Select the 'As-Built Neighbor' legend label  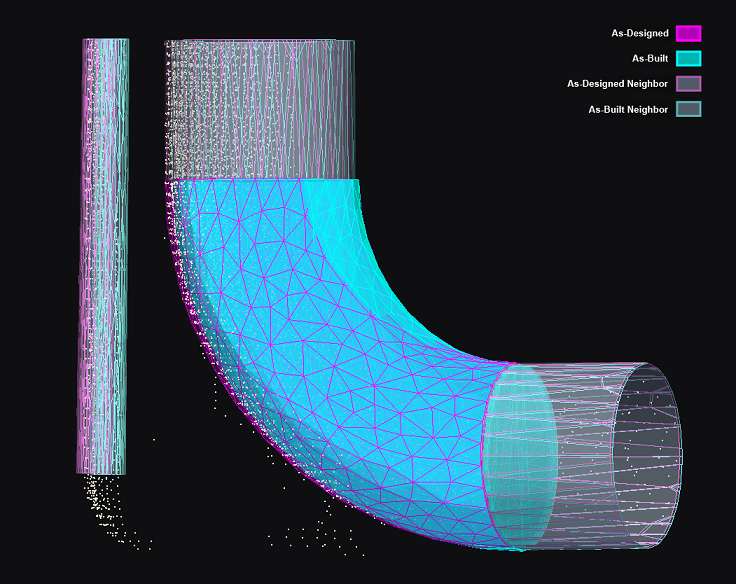pyautogui.click(x=628, y=109)
